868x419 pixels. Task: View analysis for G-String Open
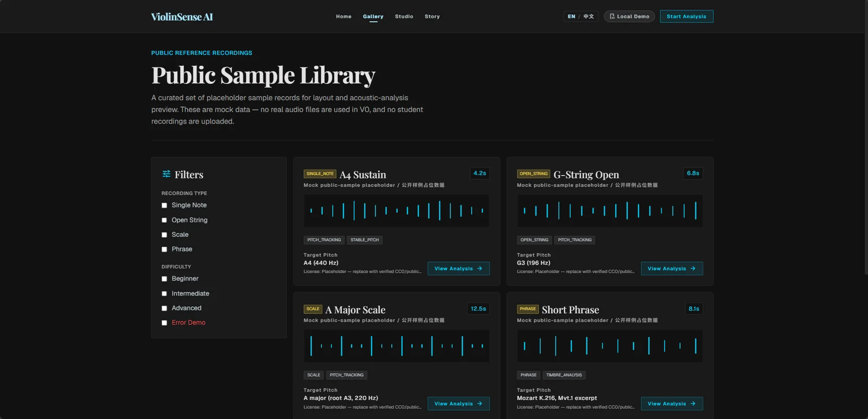[x=672, y=268]
